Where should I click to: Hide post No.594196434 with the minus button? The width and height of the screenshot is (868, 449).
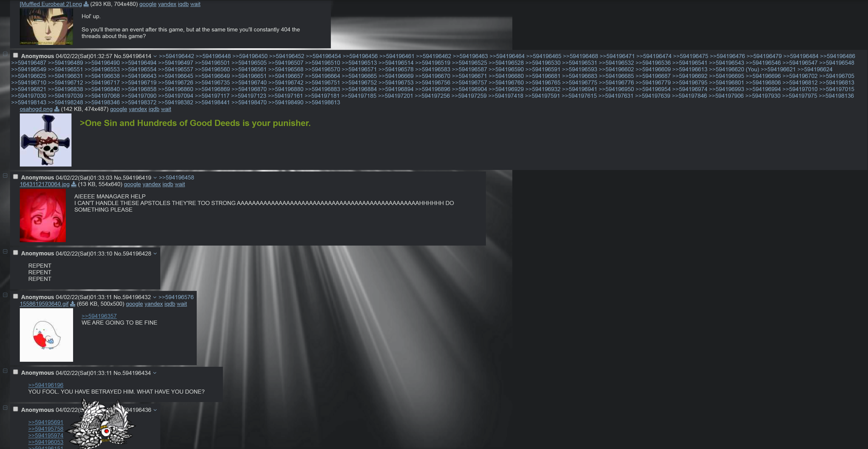(x=5, y=370)
